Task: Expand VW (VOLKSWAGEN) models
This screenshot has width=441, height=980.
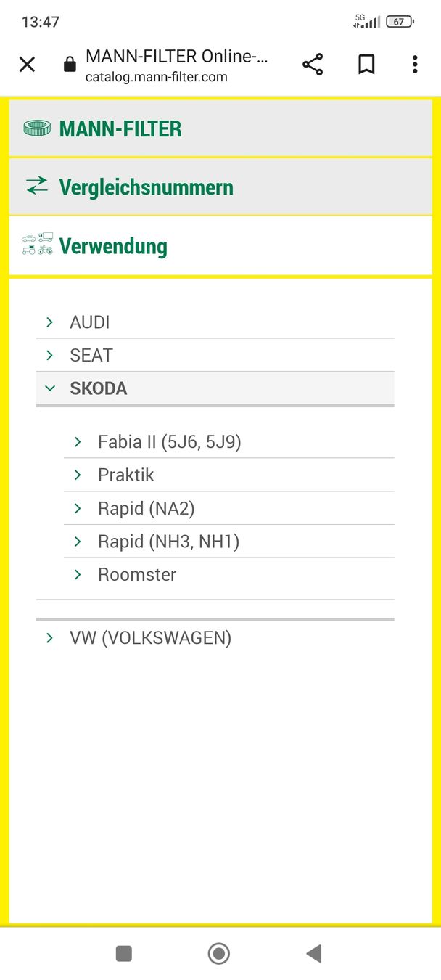Action: click(150, 638)
